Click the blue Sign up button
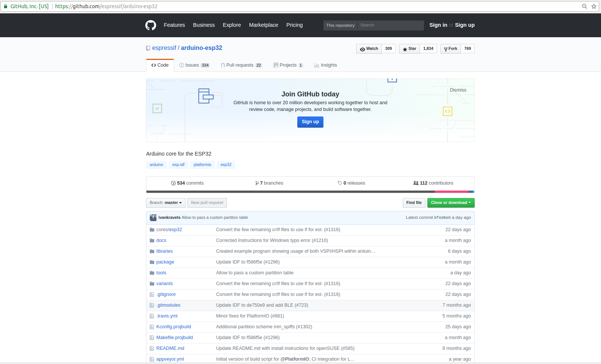This screenshot has height=364, width=601. click(310, 122)
